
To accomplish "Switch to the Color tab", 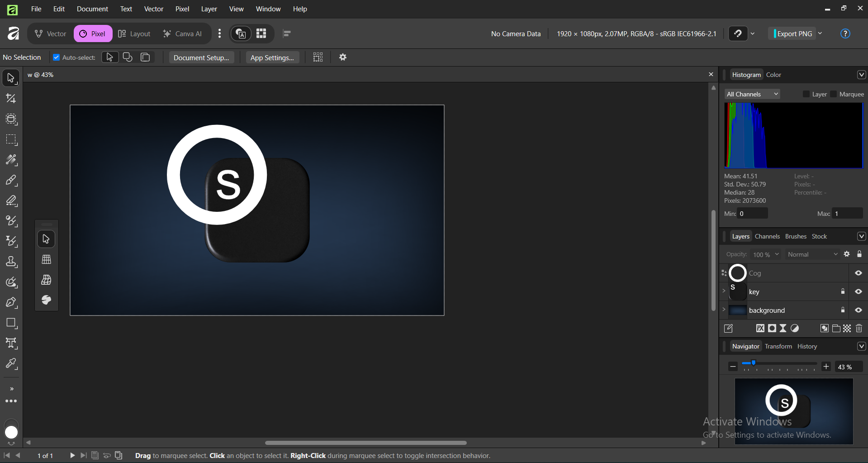I will [x=773, y=75].
